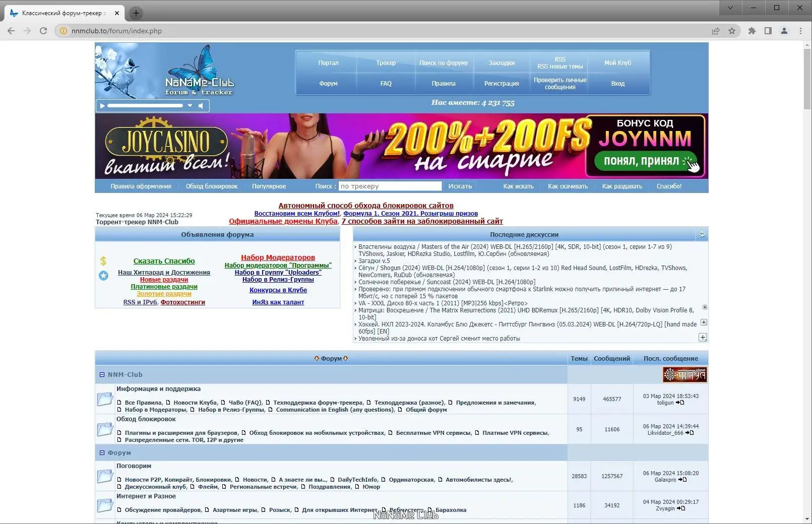Refresh the Последние дискуссии panel

(x=702, y=234)
